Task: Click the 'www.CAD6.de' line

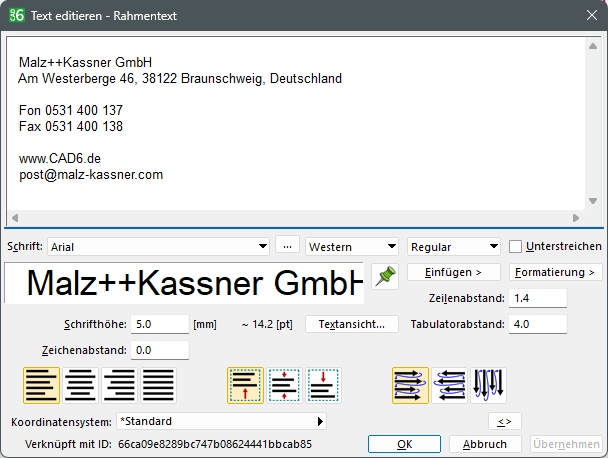Action: pos(60,159)
